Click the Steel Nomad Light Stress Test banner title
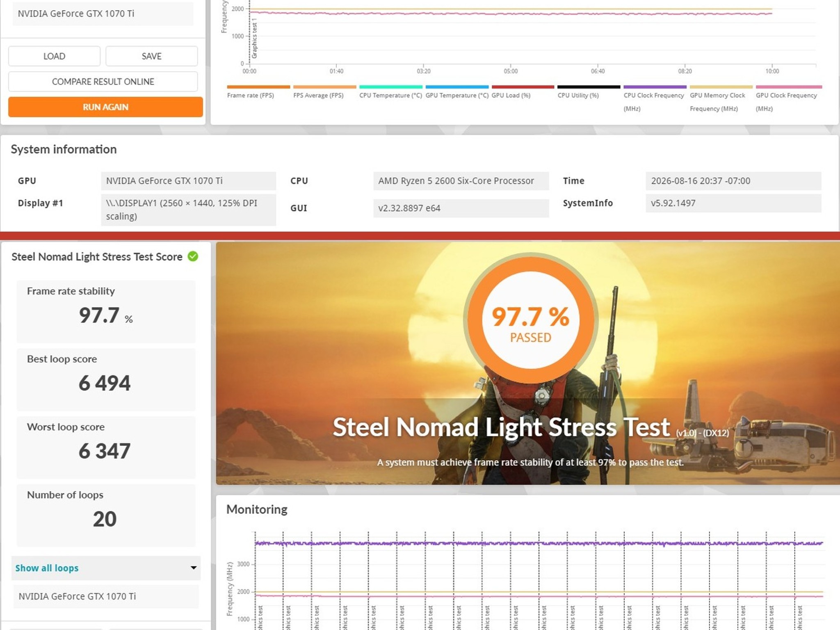Viewport: 840px width, 630px height. tap(501, 427)
